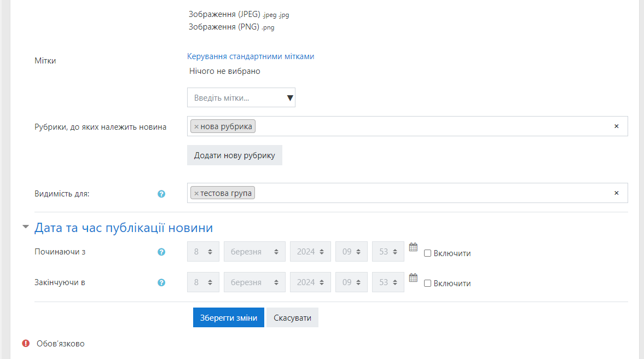Remove the нова рубрика tag
This screenshot has width=644, height=359.
pos(196,126)
